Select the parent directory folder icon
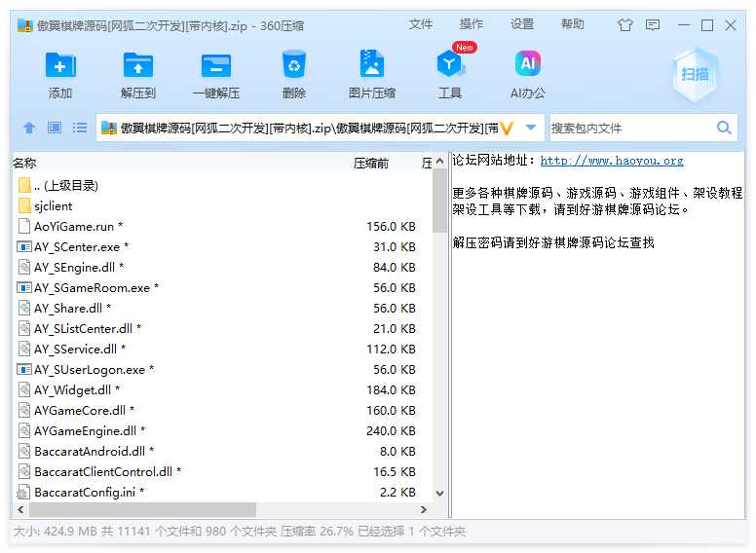 point(24,185)
